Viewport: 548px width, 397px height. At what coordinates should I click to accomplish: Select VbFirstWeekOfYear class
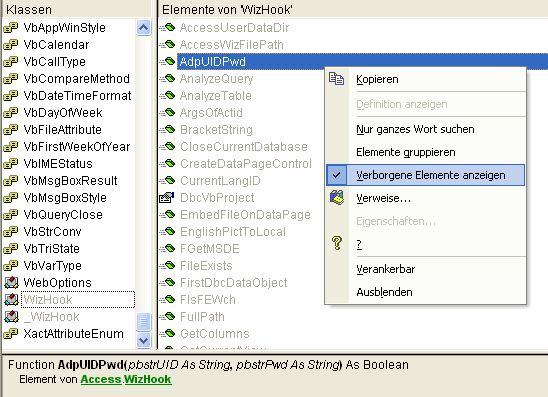(x=77, y=147)
